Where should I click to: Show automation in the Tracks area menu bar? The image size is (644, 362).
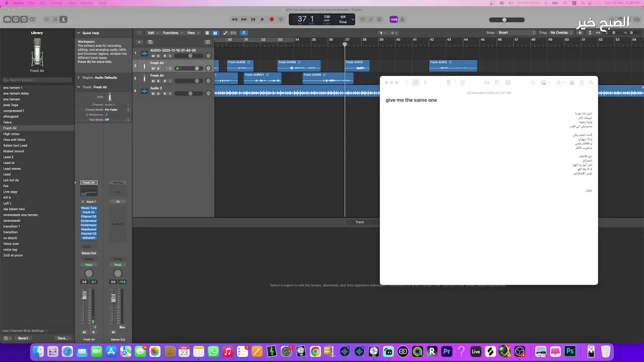pos(225,33)
